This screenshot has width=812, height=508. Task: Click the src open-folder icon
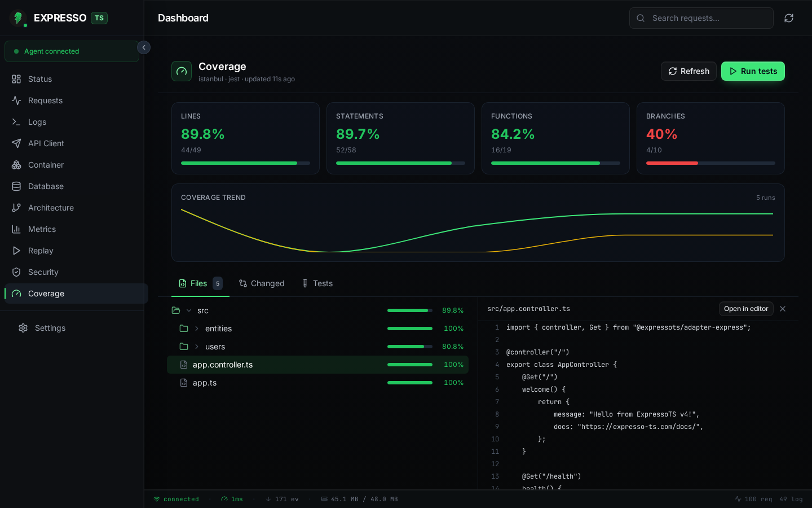click(x=176, y=310)
